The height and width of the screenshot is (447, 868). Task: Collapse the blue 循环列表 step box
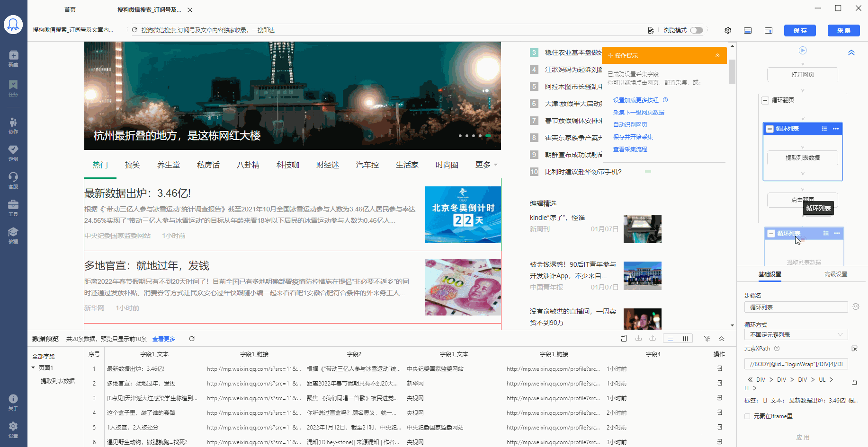coord(770,129)
